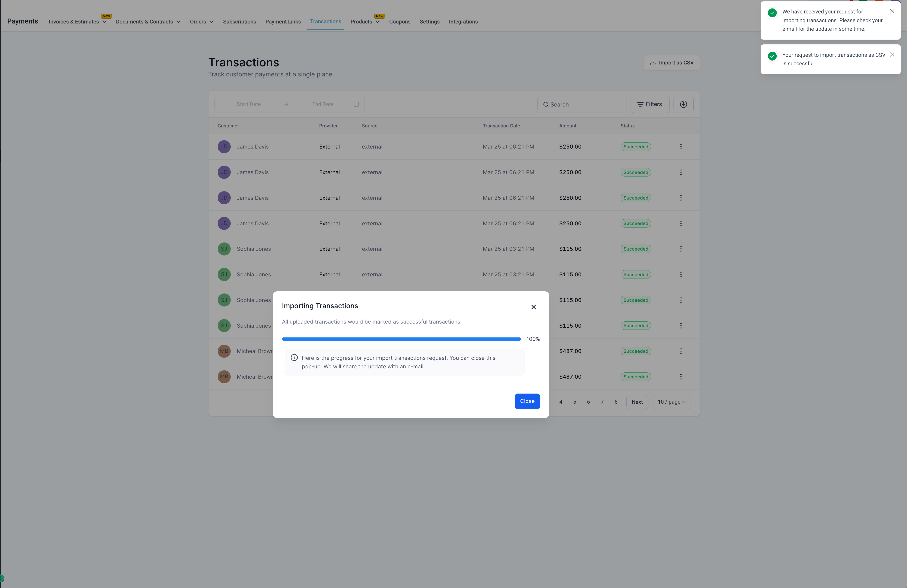
Task: Open the Filters panel
Action: point(649,104)
